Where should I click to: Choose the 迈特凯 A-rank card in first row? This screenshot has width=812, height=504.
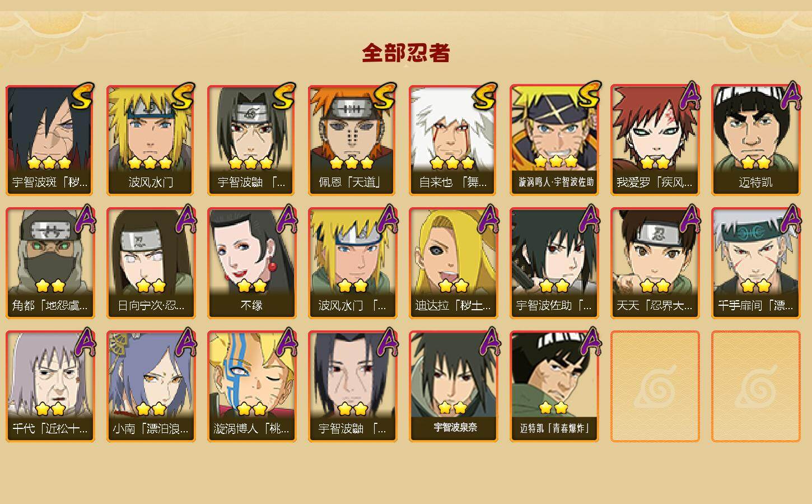coord(755,140)
